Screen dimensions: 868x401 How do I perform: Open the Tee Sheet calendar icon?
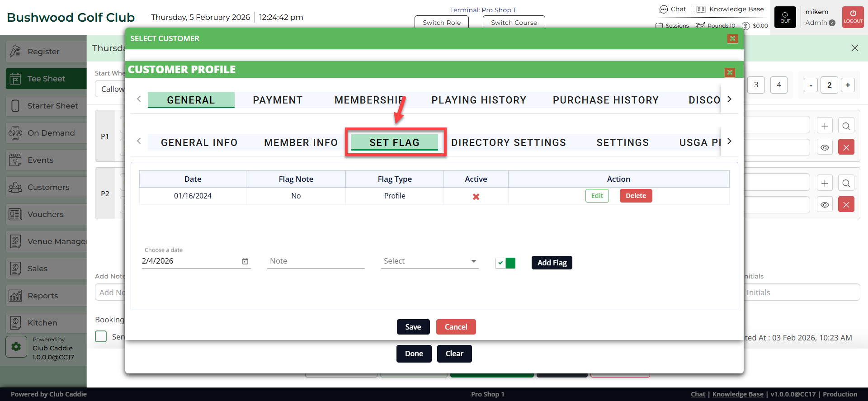(x=15, y=79)
